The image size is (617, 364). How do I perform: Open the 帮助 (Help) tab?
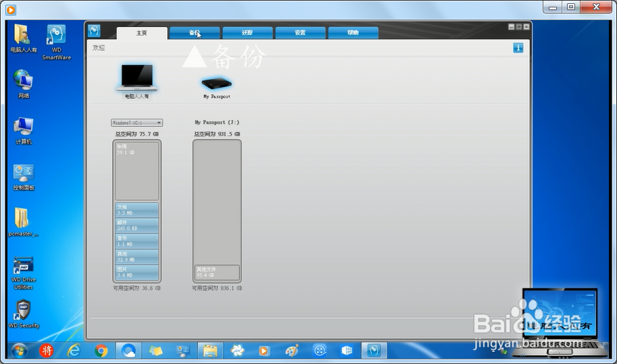pyautogui.click(x=353, y=32)
